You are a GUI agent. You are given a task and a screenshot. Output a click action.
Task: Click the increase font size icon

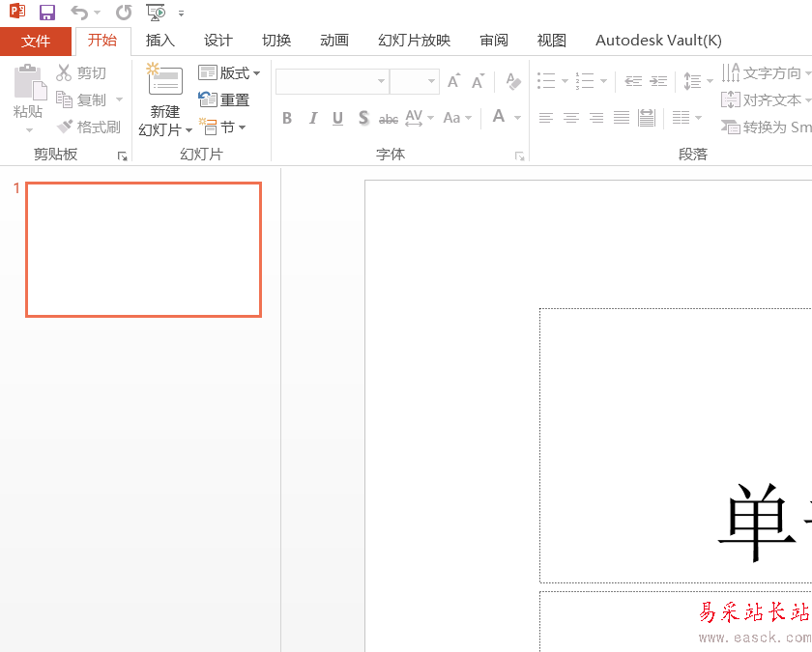pyautogui.click(x=453, y=82)
